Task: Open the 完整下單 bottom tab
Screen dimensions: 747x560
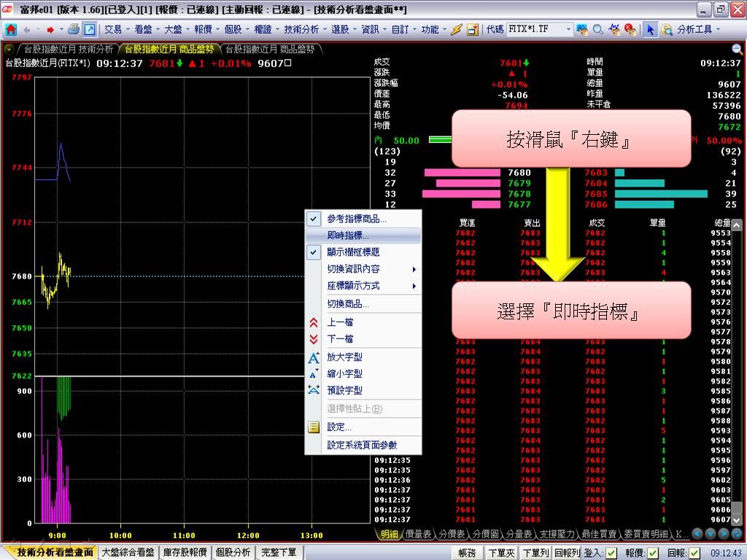Action: 279,553
